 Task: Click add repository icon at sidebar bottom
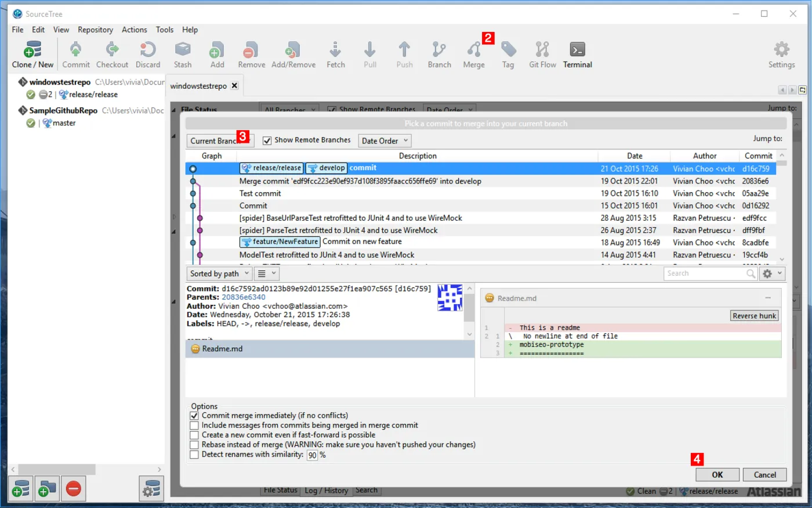click(21, 489)
